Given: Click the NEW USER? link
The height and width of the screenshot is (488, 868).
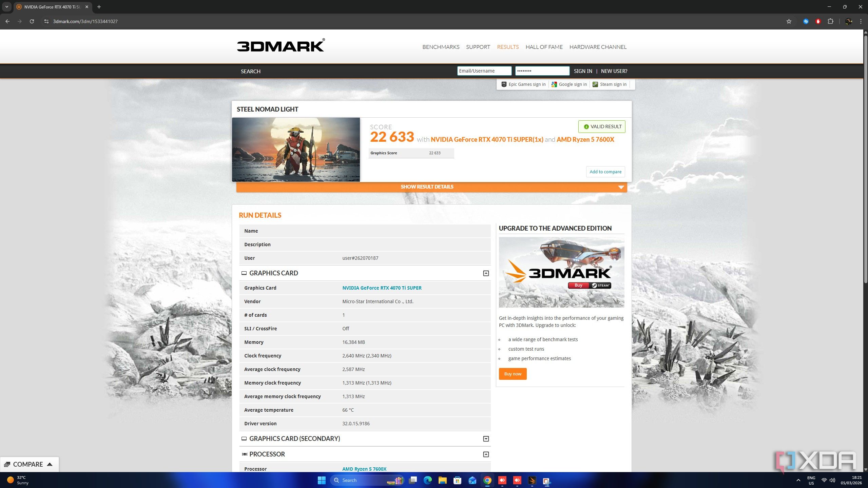Looking at the screenshot, I should click(x=614, y=71).
